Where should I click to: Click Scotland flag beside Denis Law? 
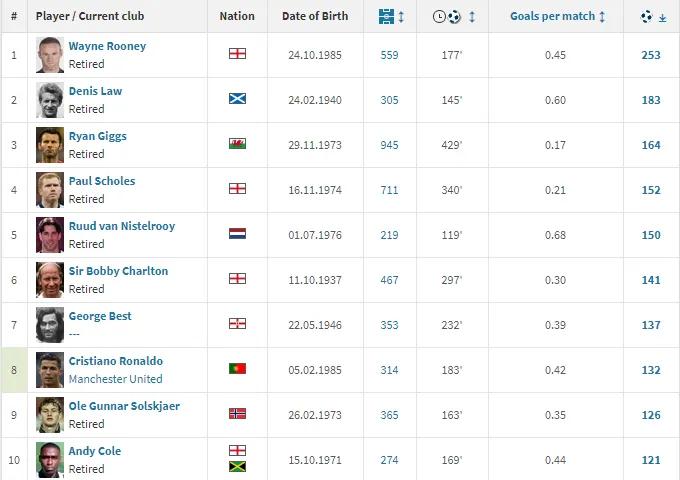click(237, 99)
